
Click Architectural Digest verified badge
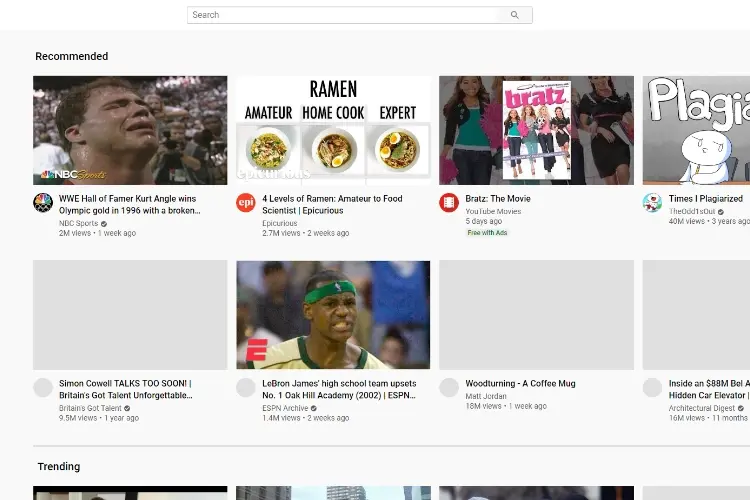click(x=741, y=408)
